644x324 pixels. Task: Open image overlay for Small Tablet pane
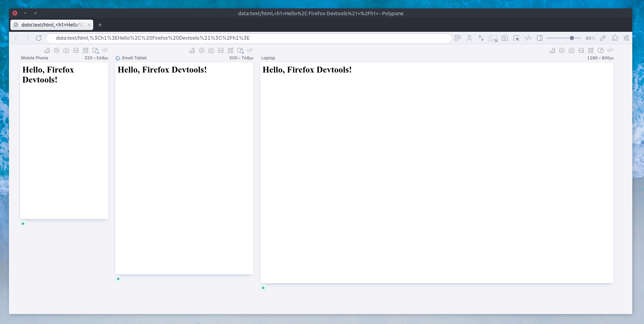pyautogui.click(x=221, y=50)
